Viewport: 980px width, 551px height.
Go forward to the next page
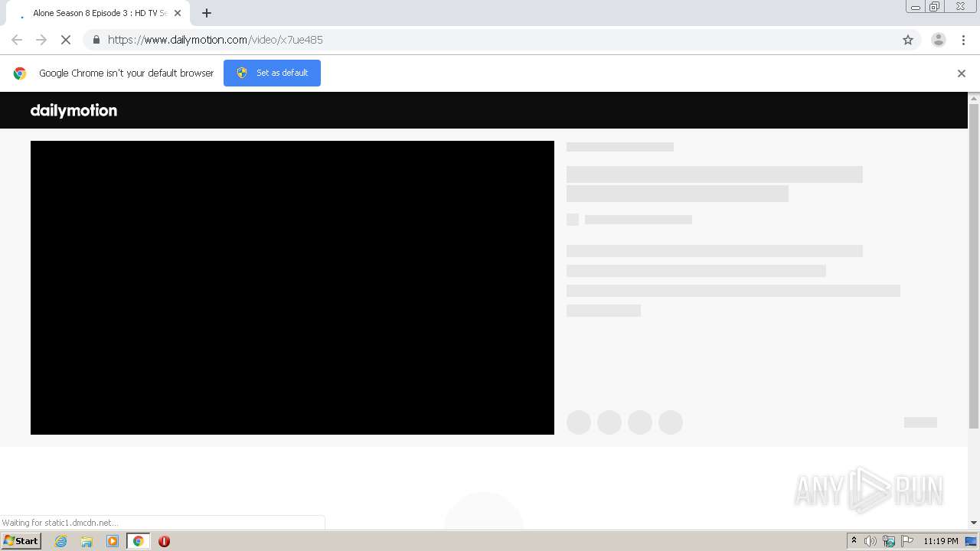41,40
